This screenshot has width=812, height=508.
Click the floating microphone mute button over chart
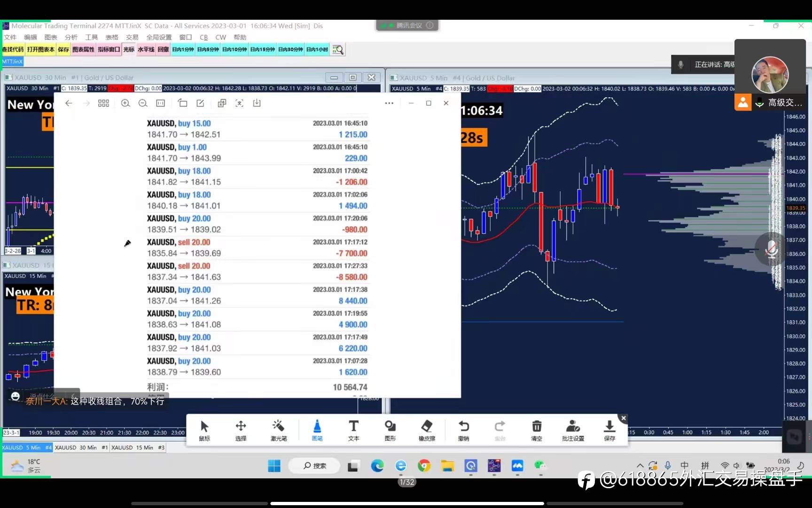(771, 249)
